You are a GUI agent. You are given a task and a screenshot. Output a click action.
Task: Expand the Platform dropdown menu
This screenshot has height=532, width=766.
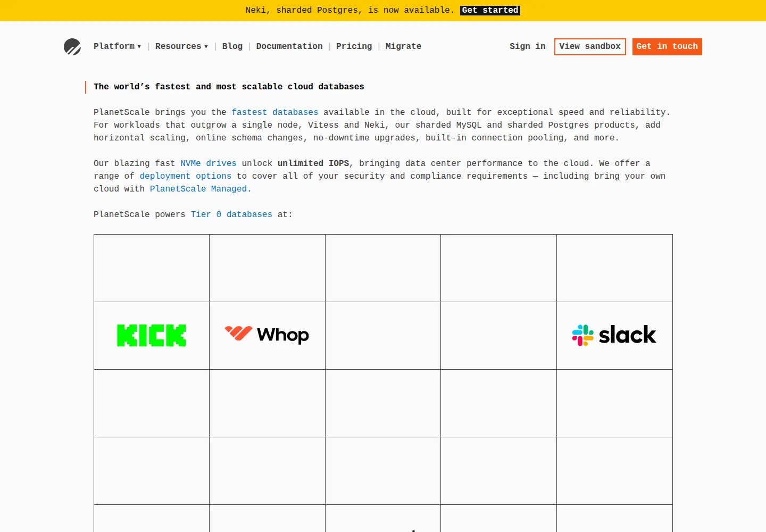[118, 46]
